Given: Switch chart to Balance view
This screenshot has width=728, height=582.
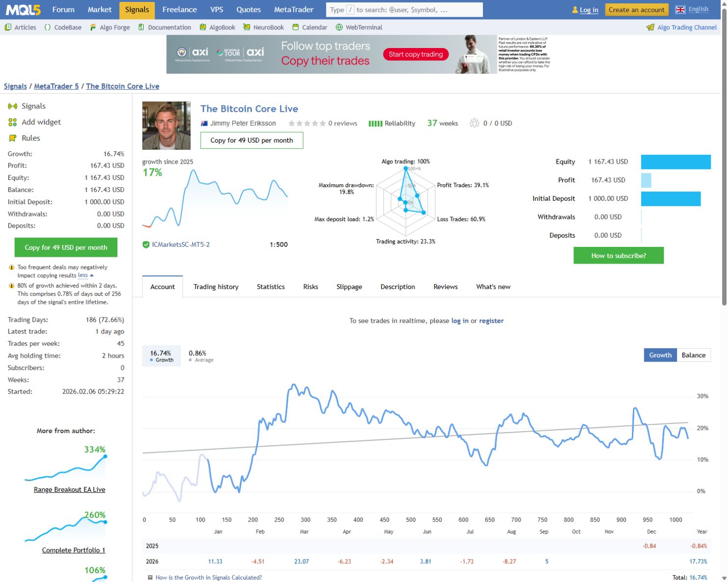Looking at the screenshot, I should click(694, 355).
